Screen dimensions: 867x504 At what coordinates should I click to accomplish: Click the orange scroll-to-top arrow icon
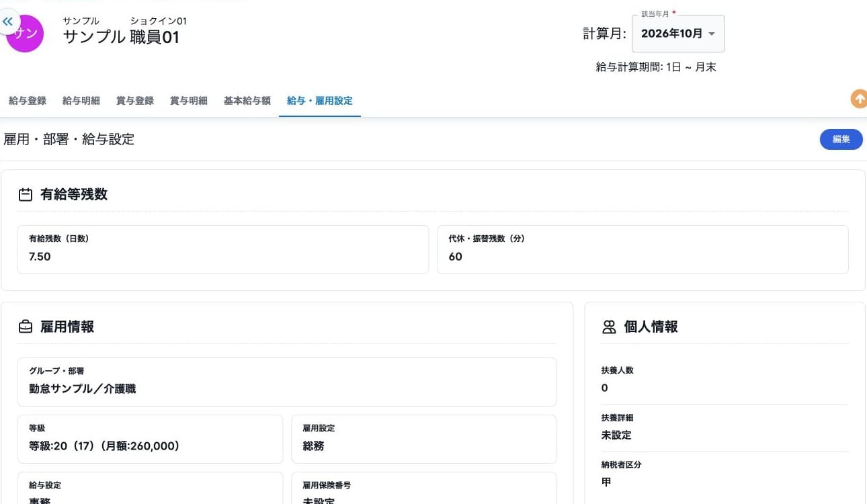(859, 99)
